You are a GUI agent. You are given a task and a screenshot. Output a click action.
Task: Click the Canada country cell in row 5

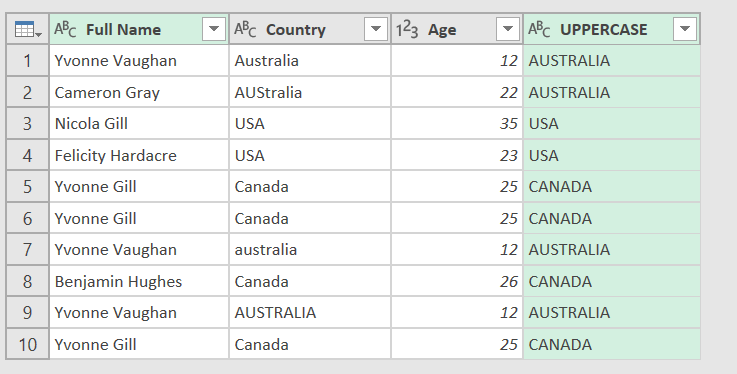point(310,187)
